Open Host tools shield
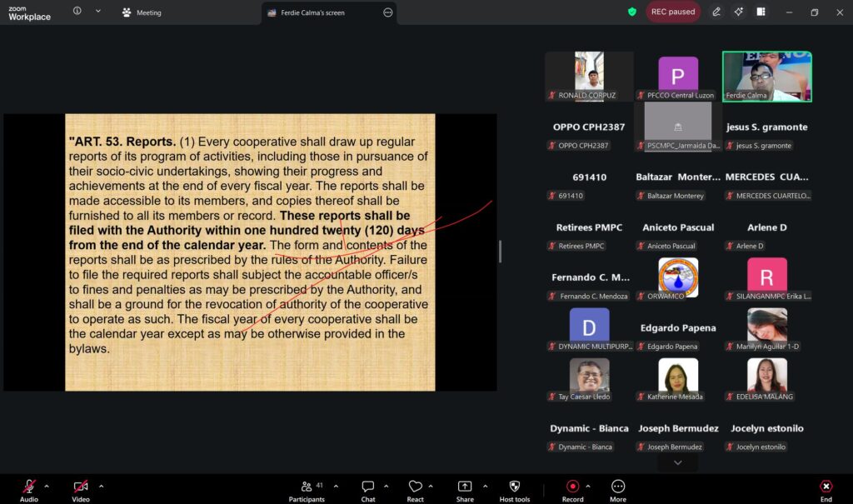Viewport: 853px width, 504px height. pyautogui.click(x=514, y=487)
